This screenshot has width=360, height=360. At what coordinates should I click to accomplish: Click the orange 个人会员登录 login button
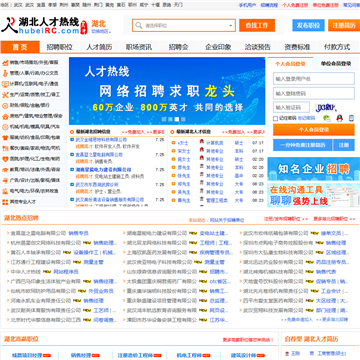coord(314,130)
